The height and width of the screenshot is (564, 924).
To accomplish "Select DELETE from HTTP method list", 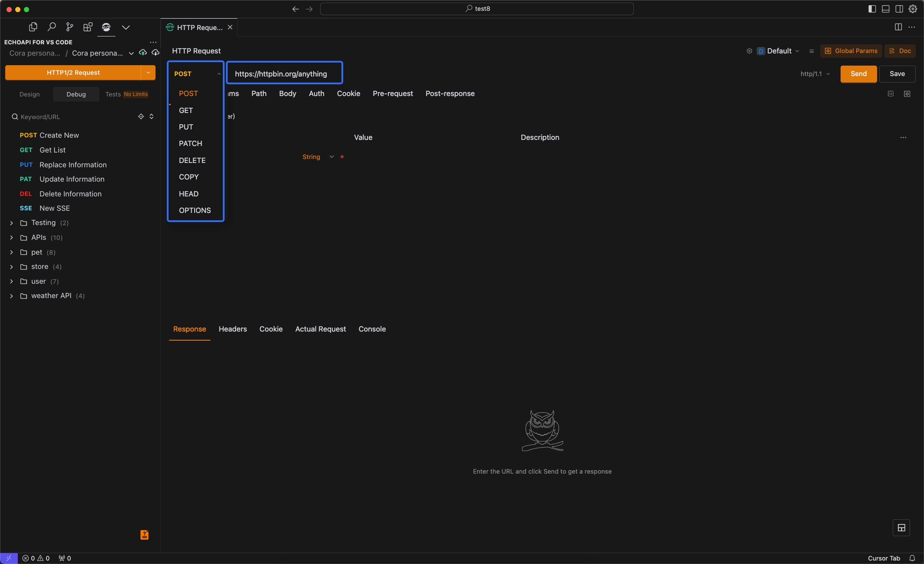I will pos(192,160).
